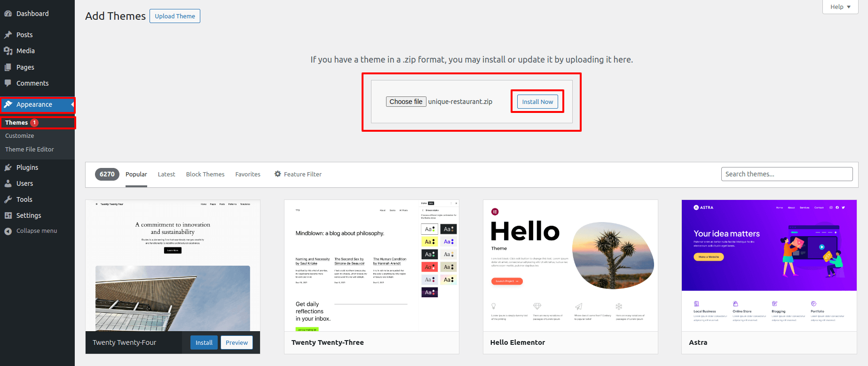Click the Plugins plug icon
The height and width of the screenshot is (366, 868).
8,167
